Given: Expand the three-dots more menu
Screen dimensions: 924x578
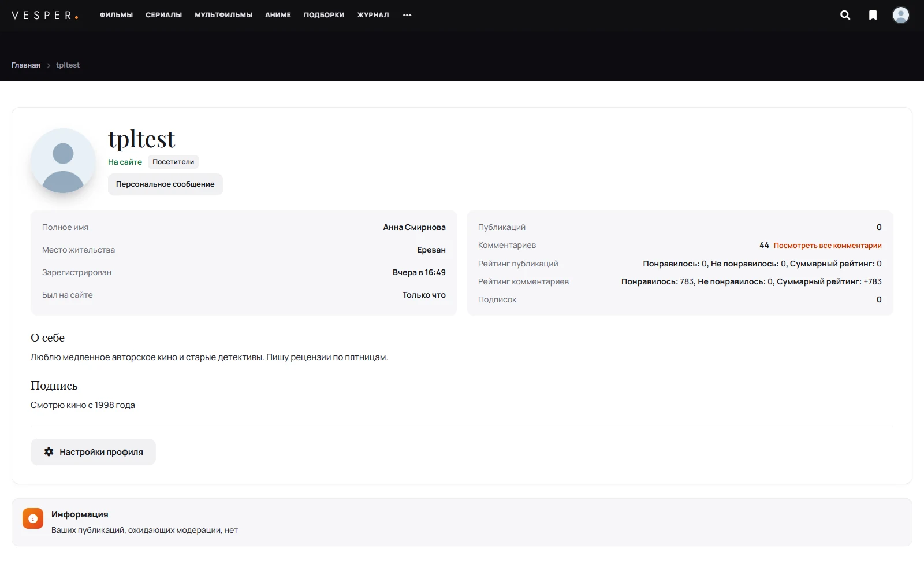Looking at the screenshot, I should pyautogui.click(x=407, y=15).
